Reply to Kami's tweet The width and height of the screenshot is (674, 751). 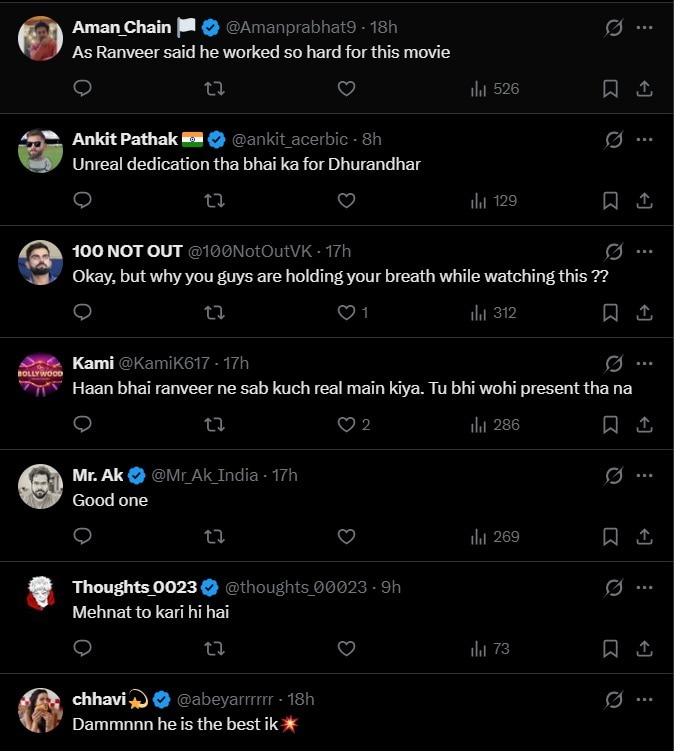83,425
